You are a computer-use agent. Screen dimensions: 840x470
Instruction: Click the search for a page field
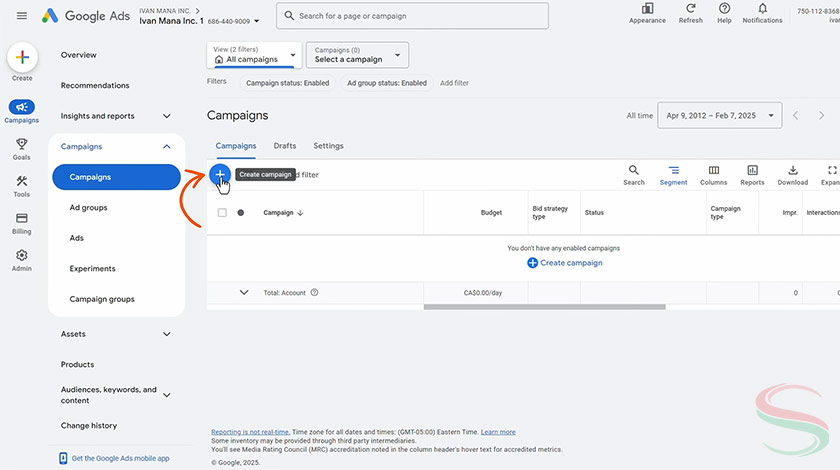click(412, 16)
